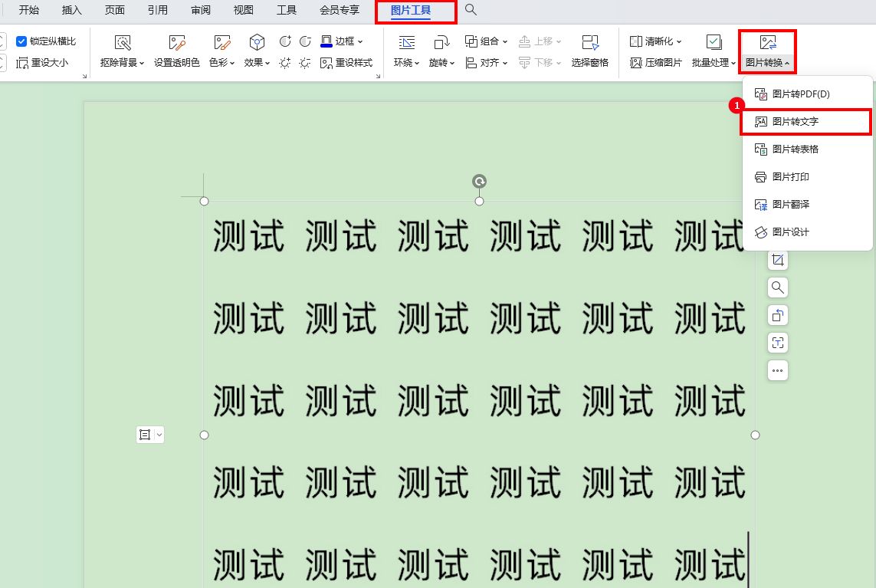Viewport: 876px width, 588px height.
Task: Open the picture style group dialog launcher
Action: [379, 76]
